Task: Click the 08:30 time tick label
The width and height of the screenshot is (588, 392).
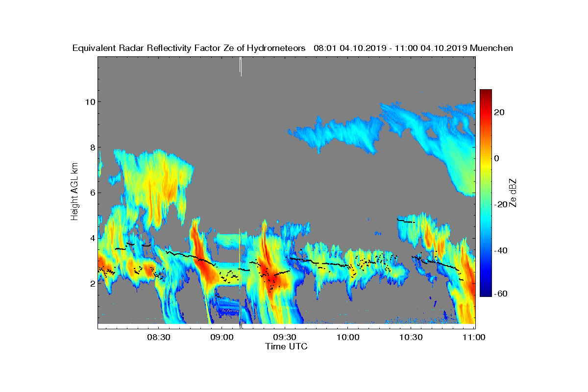Action: 158,338
